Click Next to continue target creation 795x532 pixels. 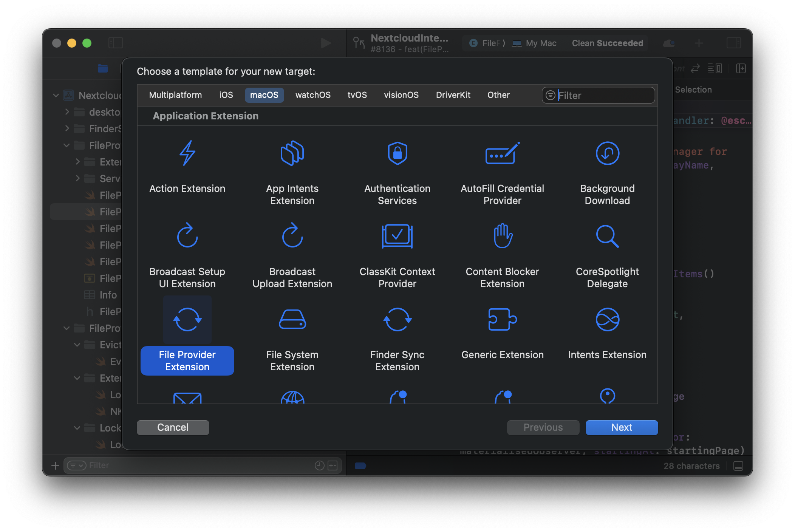point(621,427)
